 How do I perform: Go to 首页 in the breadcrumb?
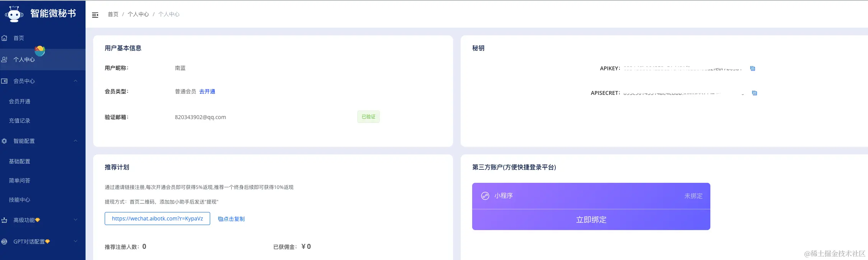[113, 14]
